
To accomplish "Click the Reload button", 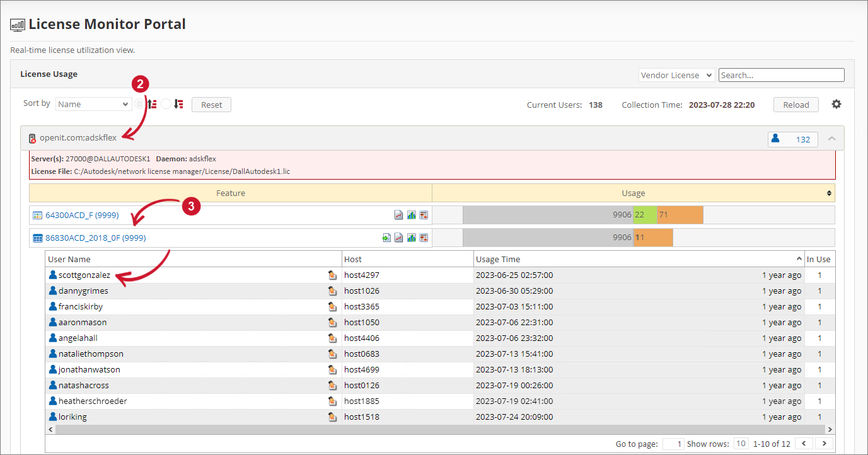I will 796,105.
